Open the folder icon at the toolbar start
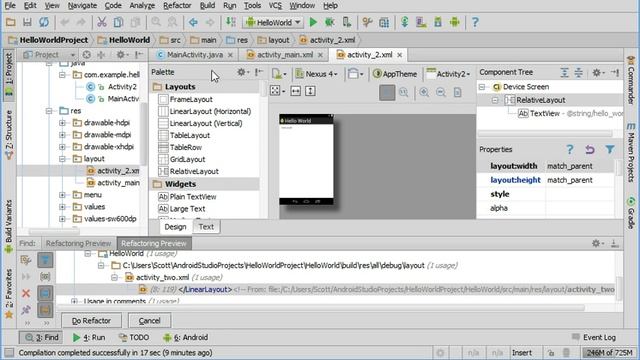The width and height of the screenshot is (640, 360). coord(11,22)
